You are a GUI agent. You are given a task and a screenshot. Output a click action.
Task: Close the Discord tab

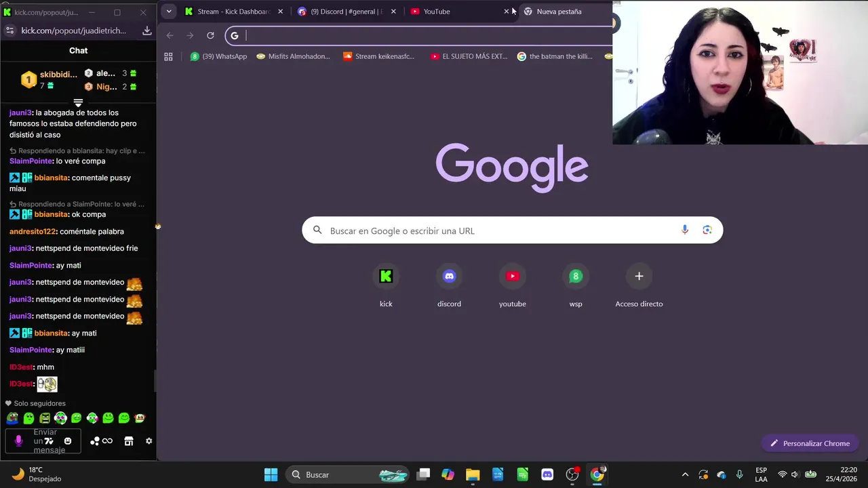click(393, 12)
